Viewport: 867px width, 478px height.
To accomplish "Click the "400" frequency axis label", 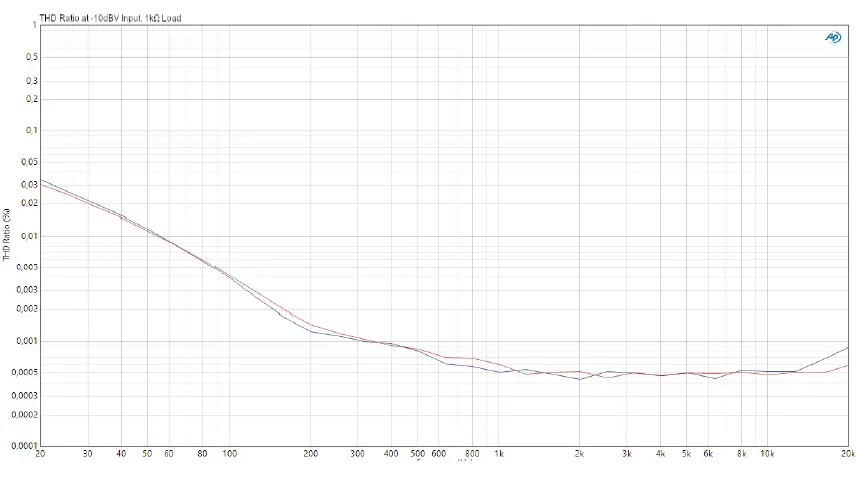I will 391,454.
